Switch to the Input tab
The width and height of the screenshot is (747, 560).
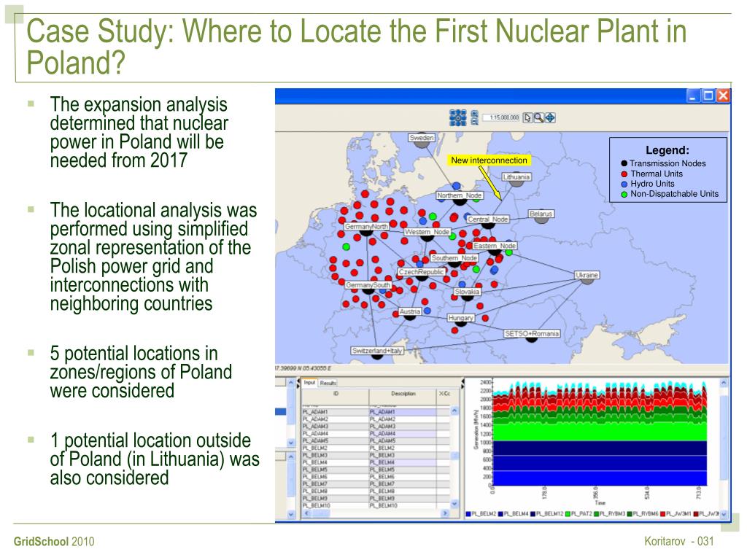coord(309,382)
